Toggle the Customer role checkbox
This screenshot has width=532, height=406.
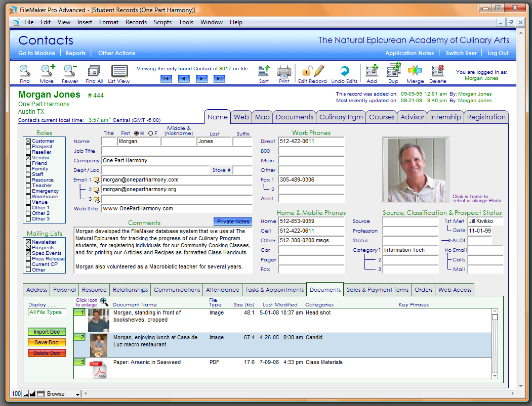coord(28,141)
